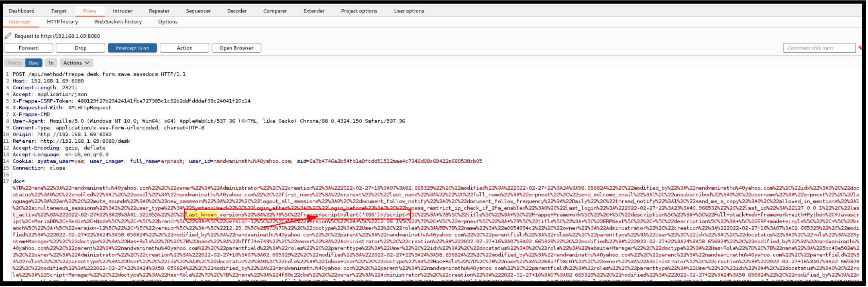The width and height of the screenshot is (868, 287).
Task: Click the Origin header line
Action: (62, 134)
